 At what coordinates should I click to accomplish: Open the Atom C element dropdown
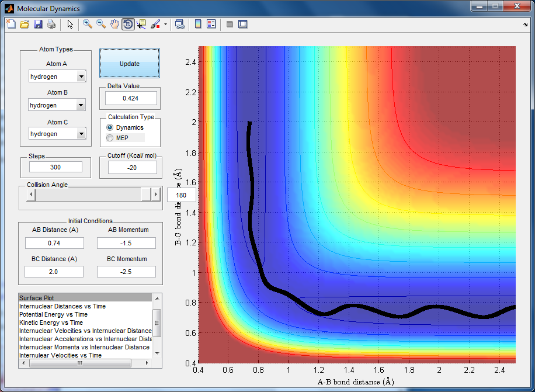click(81, 134)
